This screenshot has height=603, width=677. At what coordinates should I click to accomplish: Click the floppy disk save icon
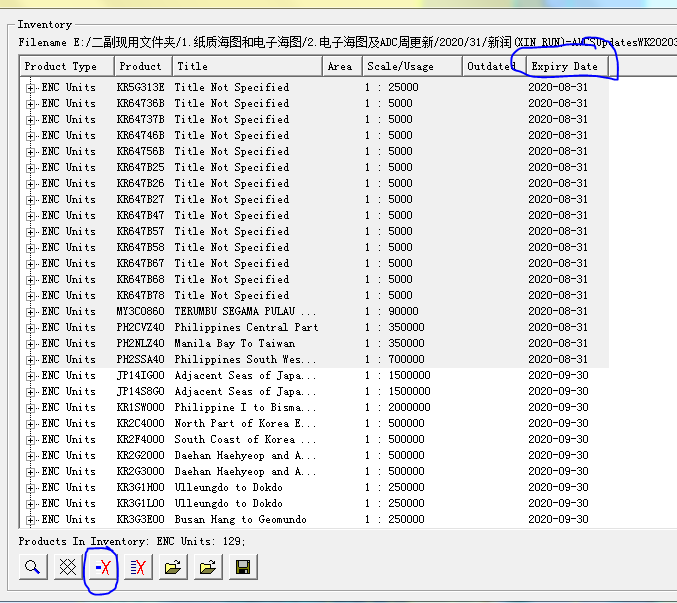pyautogui.click(x=243, y=567)
